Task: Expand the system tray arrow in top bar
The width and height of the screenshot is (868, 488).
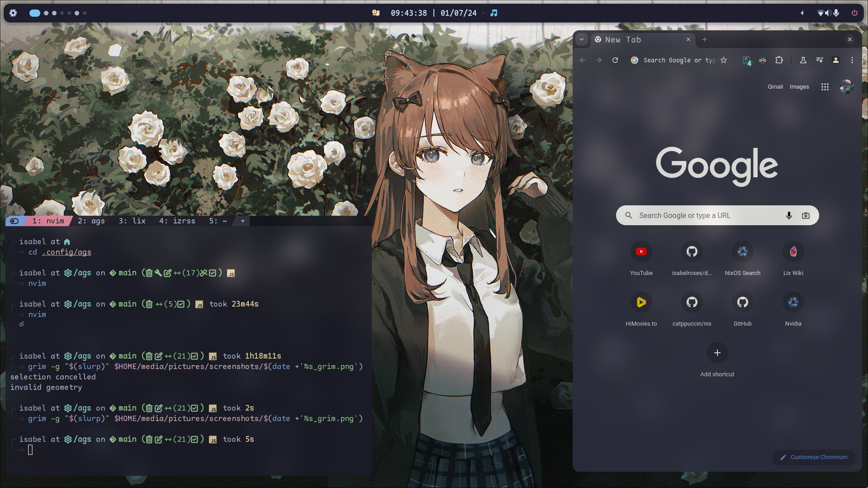Action: tap(802, 13)
